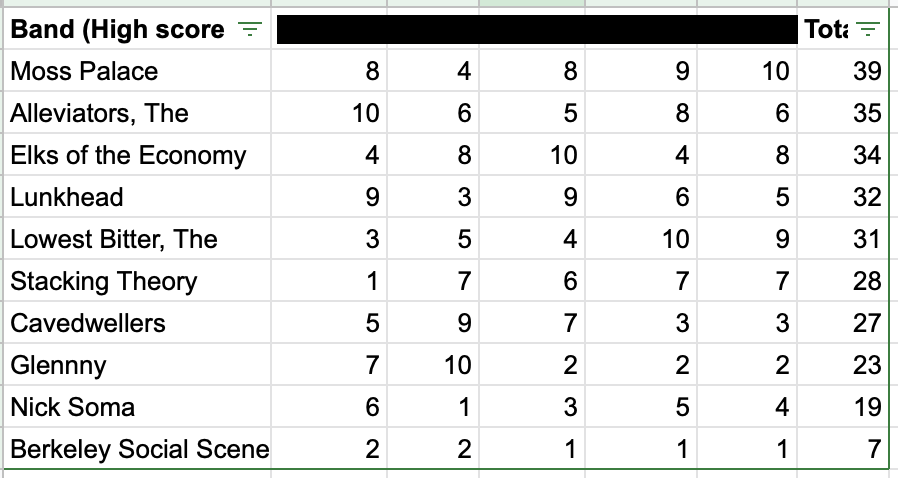898x478 pixels.
Task: Select the Band (High score header cell
Action: [x=137, y=29]
